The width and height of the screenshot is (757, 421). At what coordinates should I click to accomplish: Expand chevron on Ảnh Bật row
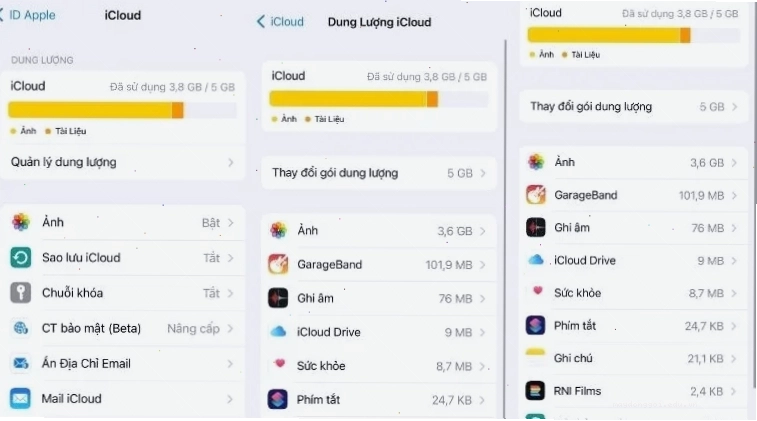pyautogui.click(x=231, y=223)
